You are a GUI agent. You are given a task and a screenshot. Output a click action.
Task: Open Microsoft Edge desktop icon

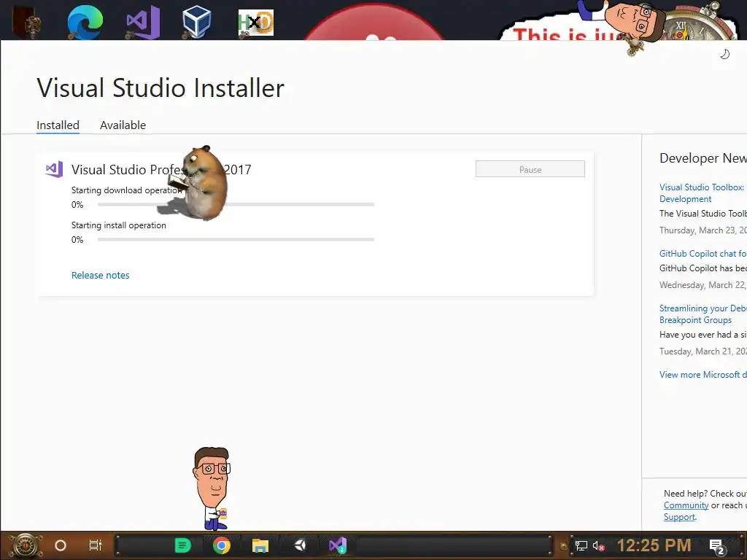[85, 23]
